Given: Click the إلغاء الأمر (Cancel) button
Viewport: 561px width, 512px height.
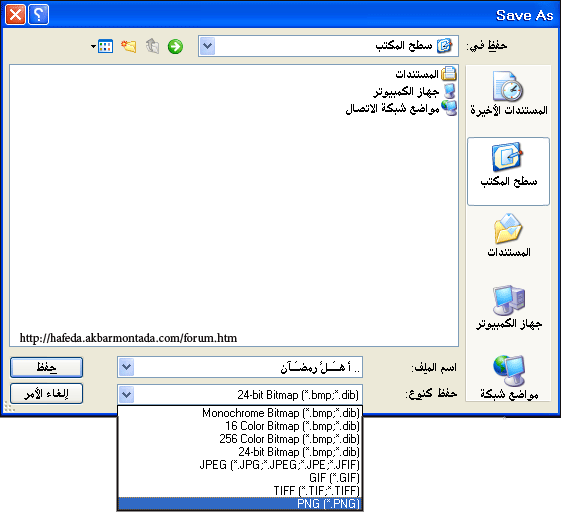Looking at the screenshot, I should pos(47,394).
